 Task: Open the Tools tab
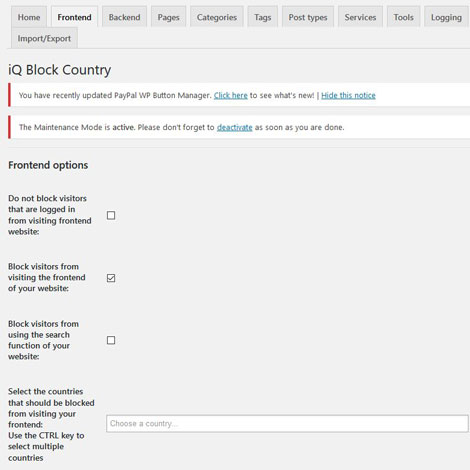click(403, 17)
